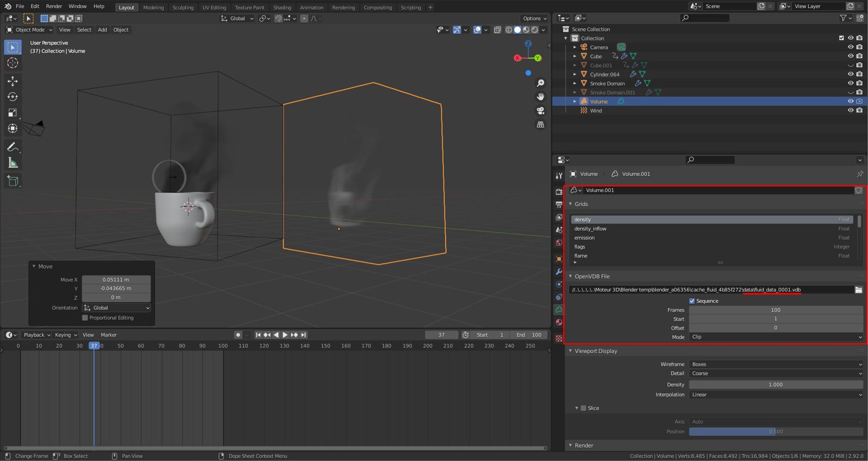The image size is (868, 461).
Task: Click the current frame field showing 37
Action: point(441,335)
